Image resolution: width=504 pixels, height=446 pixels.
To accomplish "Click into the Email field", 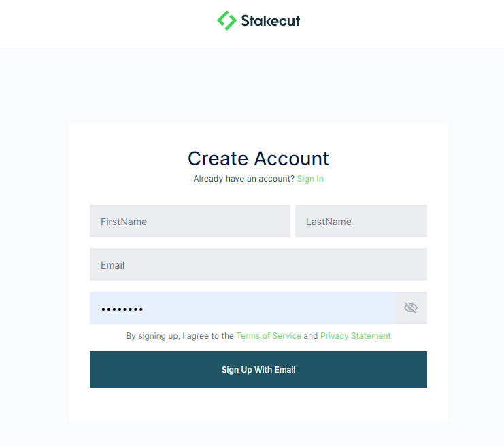I will click(258, 264).
